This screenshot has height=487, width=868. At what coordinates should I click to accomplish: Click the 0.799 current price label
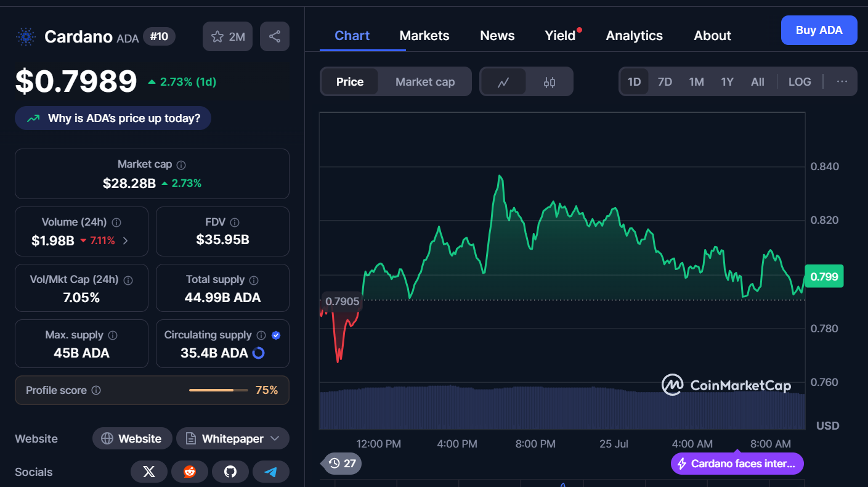coord(824,276)
